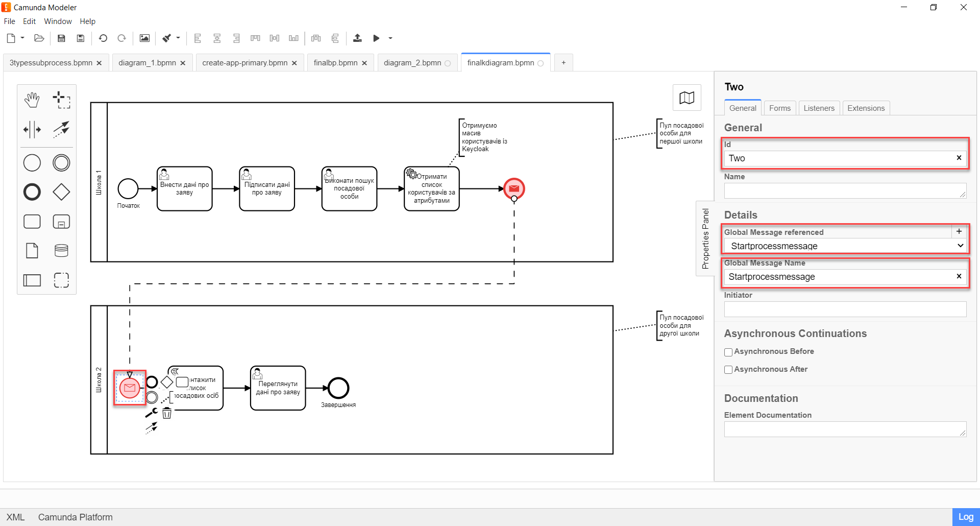The image size is (980, 526).
Task: Open the Log panel
Action: [965, 517]
